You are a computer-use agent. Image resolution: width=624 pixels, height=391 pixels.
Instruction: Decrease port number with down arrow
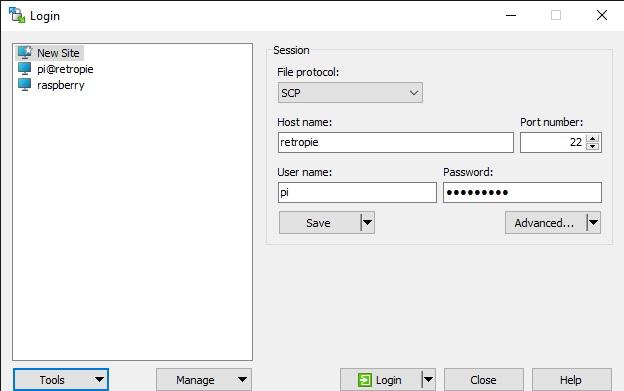593,146
